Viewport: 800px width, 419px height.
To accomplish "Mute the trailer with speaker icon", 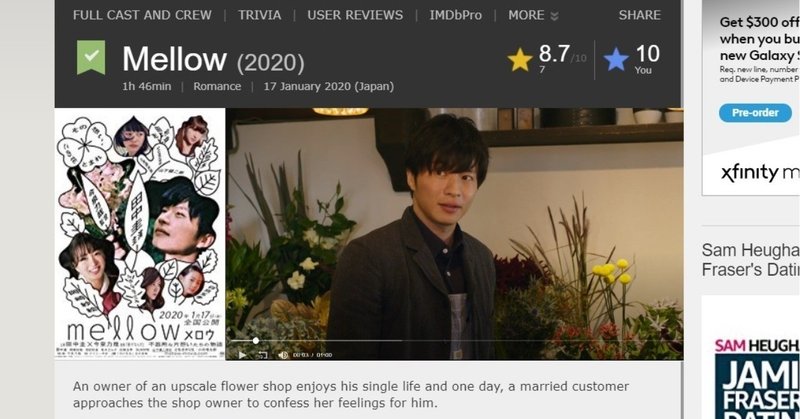I will pos(283,355).
